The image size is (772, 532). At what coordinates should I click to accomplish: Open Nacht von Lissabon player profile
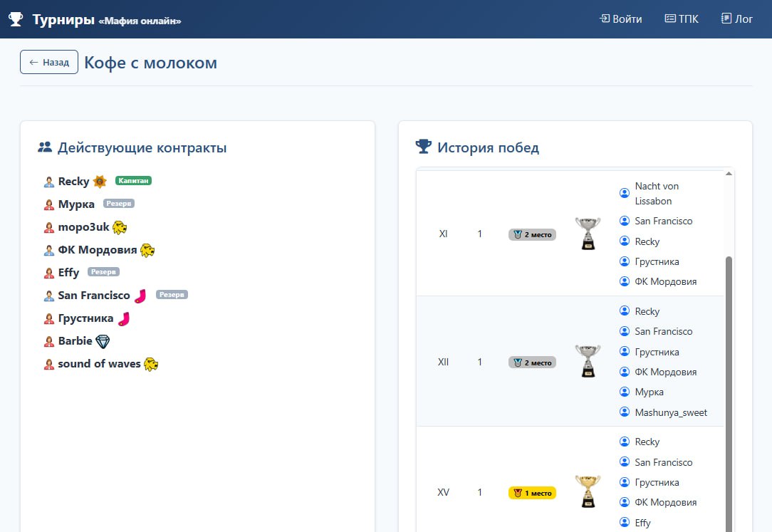(656, 193)
